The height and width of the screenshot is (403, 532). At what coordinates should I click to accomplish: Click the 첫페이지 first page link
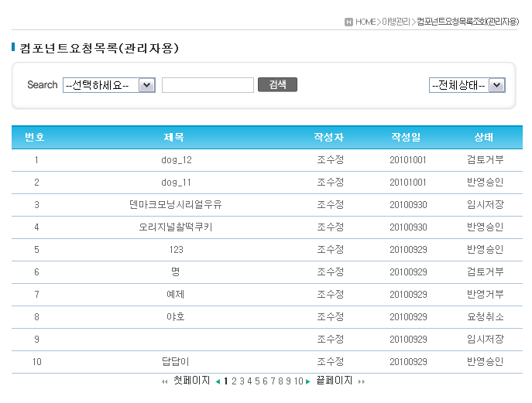191,381
